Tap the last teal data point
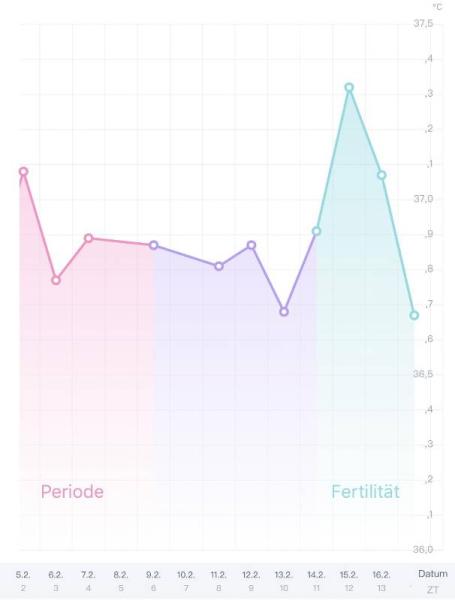This screenshot has width=455, height=600. click(414, 315)
